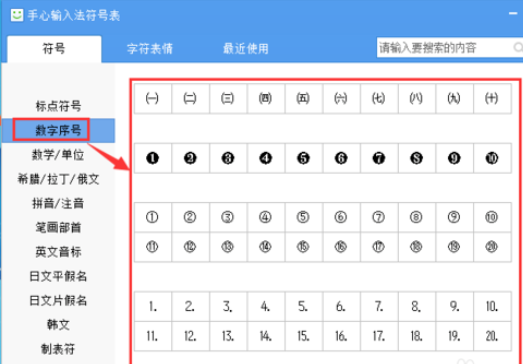Click the green smiley app logo icon
The height and width of the screenshot is (364, 523).
pos(17,15)
